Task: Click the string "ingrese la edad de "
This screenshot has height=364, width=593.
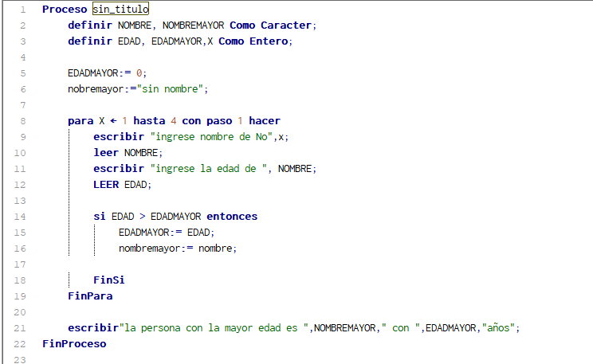Action: [209, 168]
